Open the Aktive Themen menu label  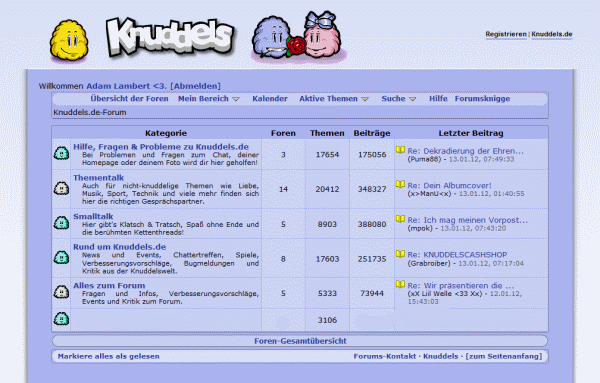tap(328, 99)
